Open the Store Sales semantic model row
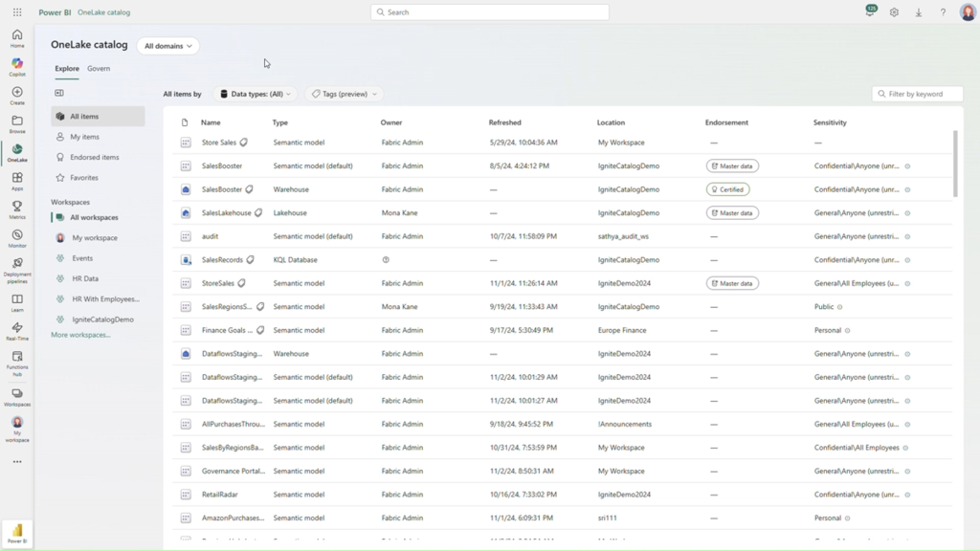This screenshot has width=980, height=551. tap(563, 143)
